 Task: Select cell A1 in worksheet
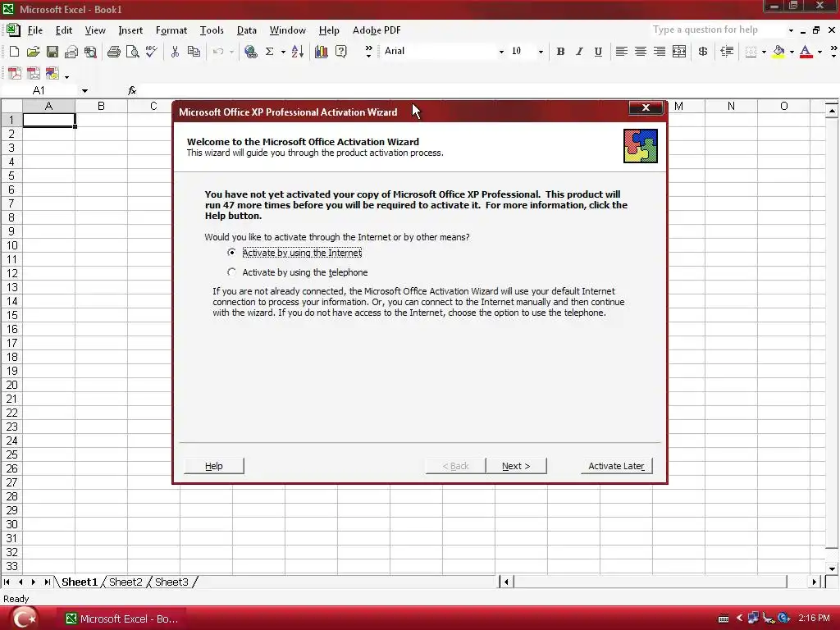(x=48, y=120)
